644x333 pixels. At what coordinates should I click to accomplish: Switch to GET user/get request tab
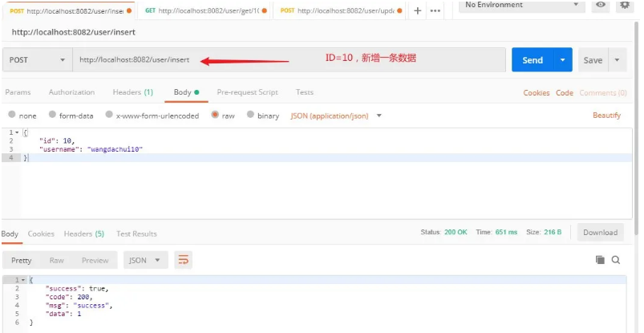coord(205,11)
